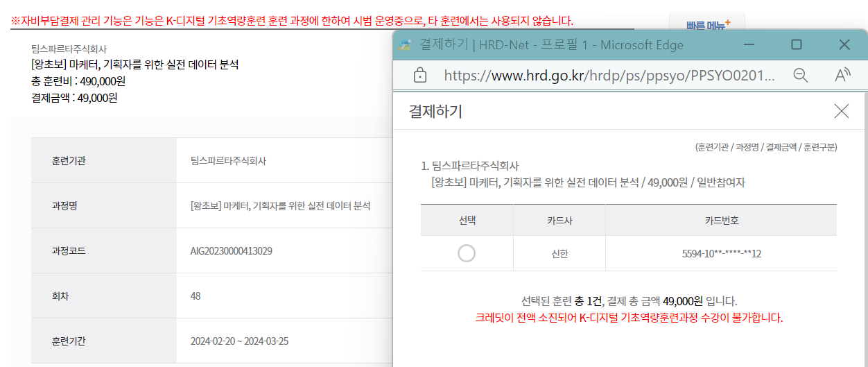Select the 신한 card radio button
868x367 pixels.
(467, 253)
